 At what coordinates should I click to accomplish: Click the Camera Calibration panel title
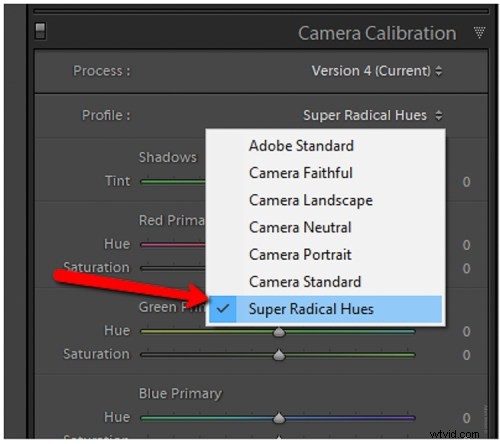click(x=377, y=33)
